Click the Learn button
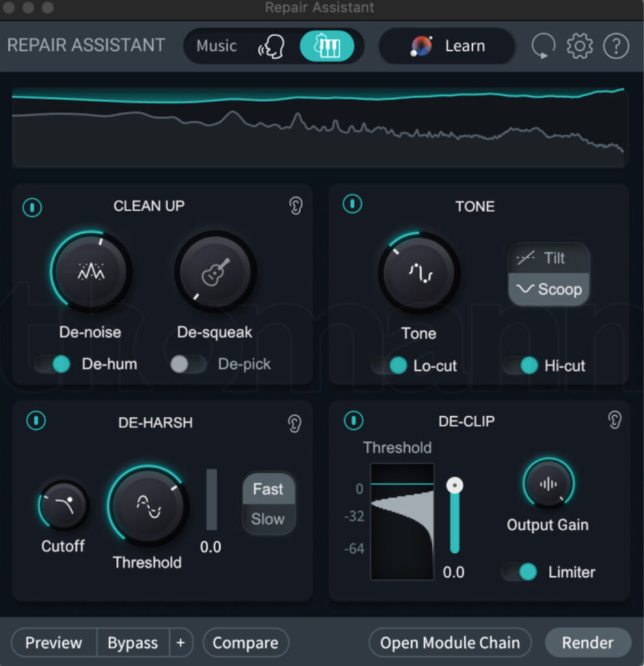The height and width of the screenshot is (666, 644). click(x=446, y=46)
